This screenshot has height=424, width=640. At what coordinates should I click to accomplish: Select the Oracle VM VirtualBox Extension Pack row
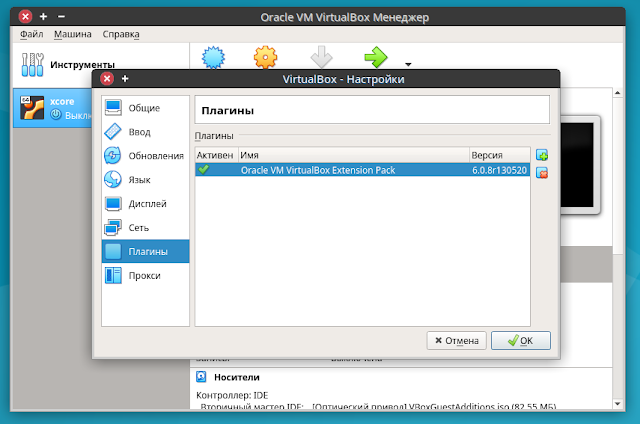(x=362, y=170)
